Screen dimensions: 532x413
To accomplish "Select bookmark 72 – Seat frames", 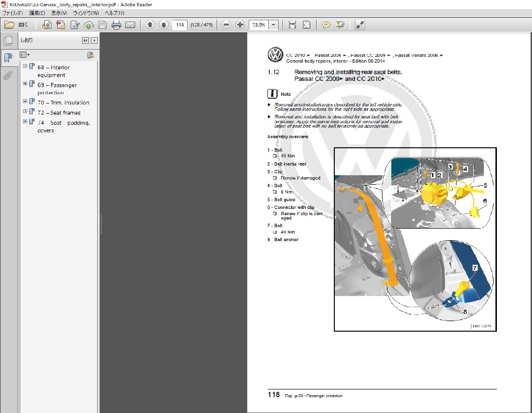I will point(59,113).
